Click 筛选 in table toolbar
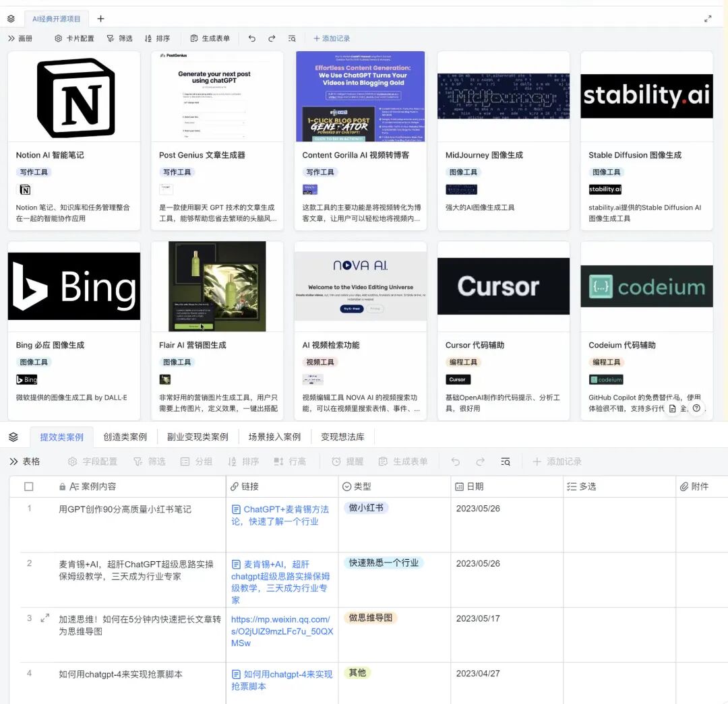Image resolution: width=728 pixels, height=704 pixels. coord(150,461)
